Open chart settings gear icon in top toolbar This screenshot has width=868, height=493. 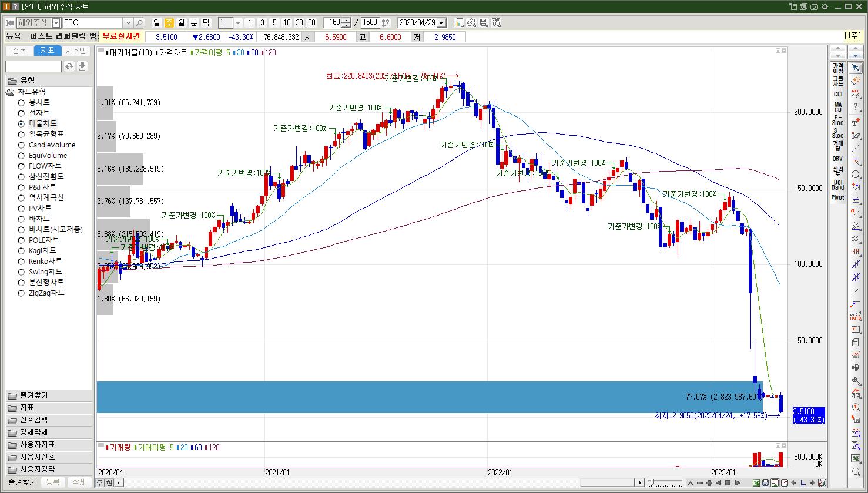tap(471, 22)
